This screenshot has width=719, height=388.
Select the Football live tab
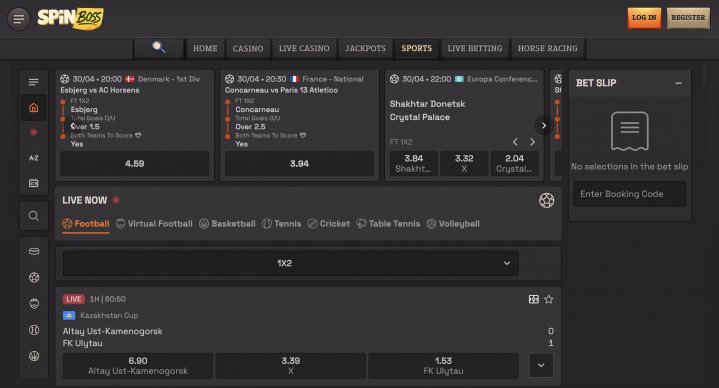pyautogui.click(x=86, y=224)
